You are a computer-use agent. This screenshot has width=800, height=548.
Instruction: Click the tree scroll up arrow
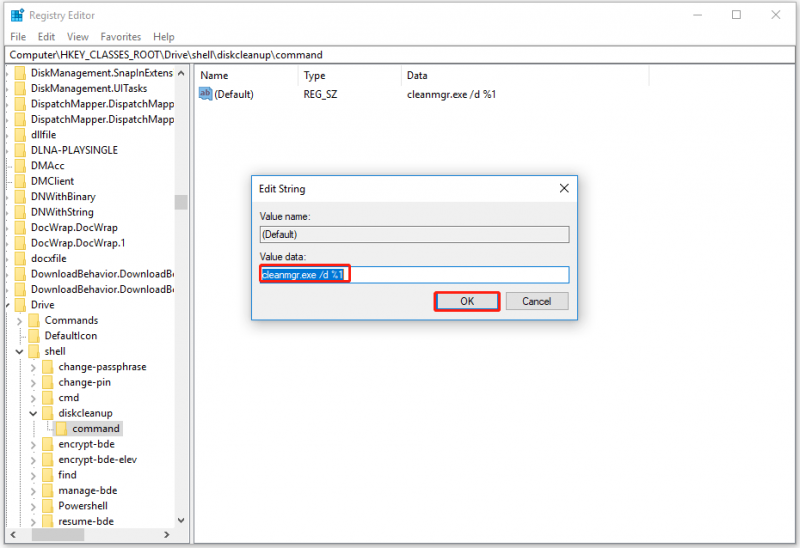click(181, 73)
